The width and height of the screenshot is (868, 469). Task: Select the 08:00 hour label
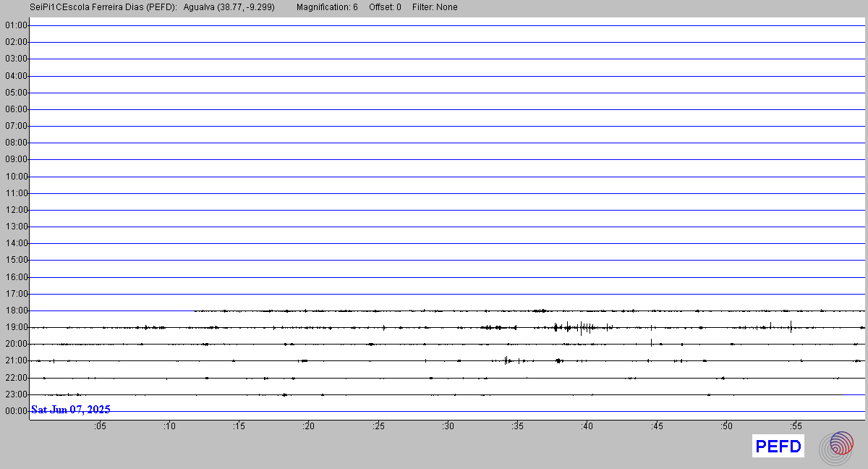(16, 143)
